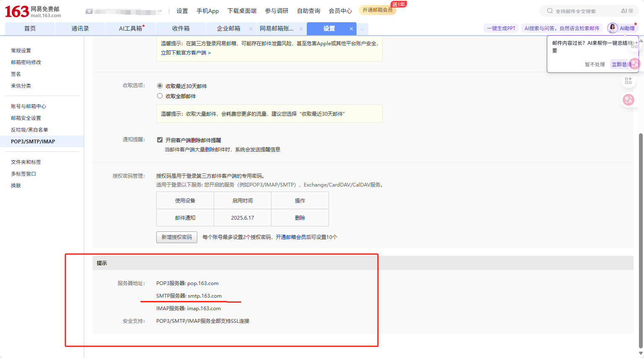Click 删除 to remove the 邮件通知 authorization
This screenshot has width=644, height=358.
(x=299, y=218)
